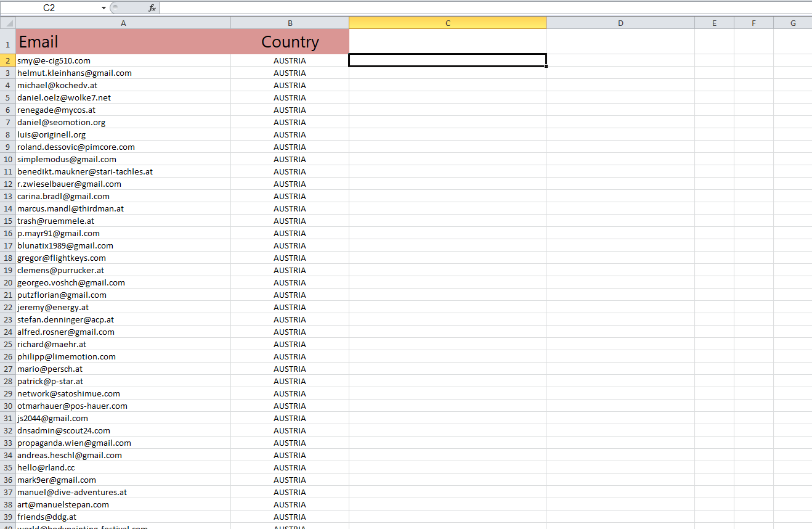
Task: Select column D header
Action: 620,23
